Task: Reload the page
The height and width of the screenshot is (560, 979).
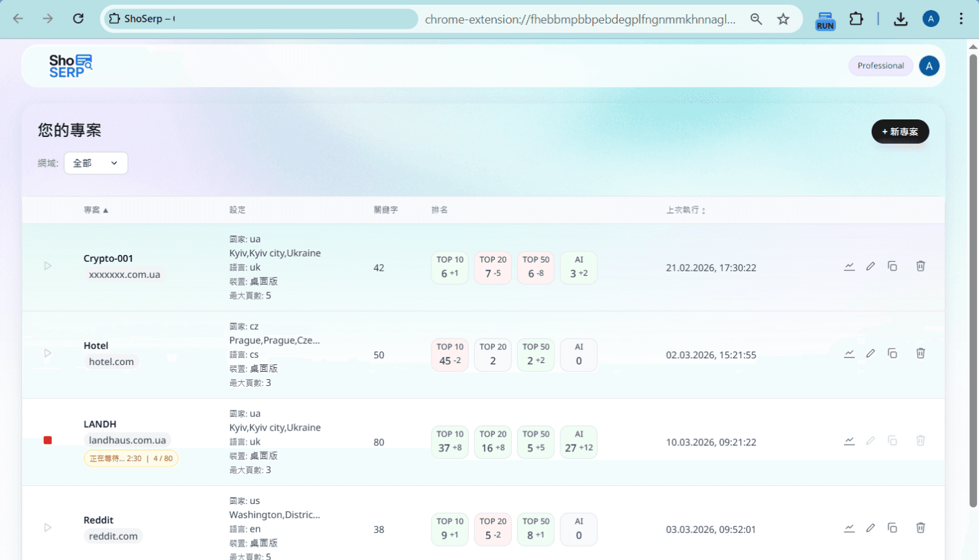Action: [x=78, y=19]
